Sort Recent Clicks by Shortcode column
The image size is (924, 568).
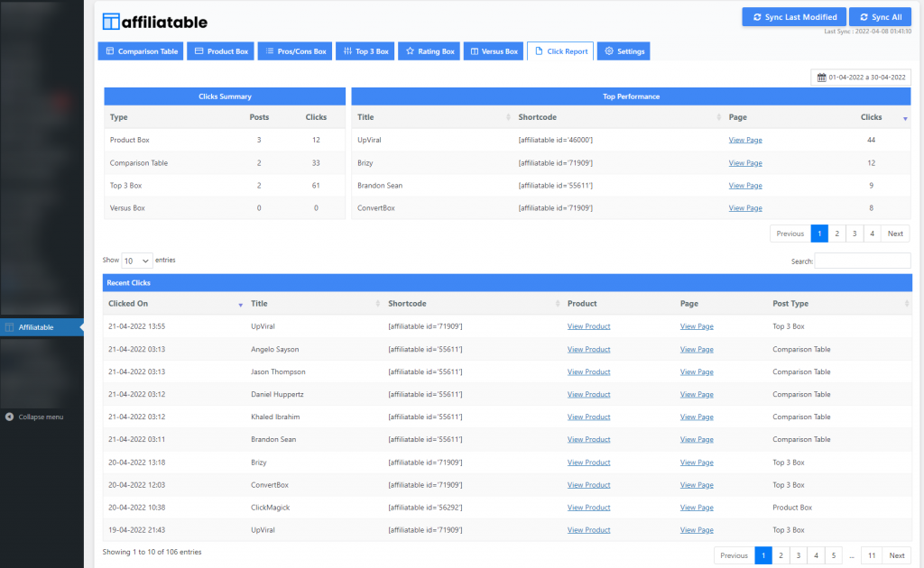click(473, 304)
